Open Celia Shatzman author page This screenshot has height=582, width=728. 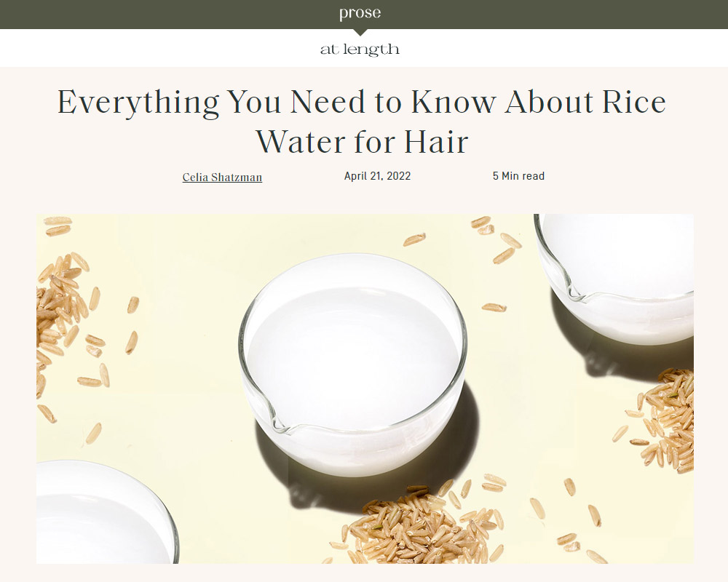[222, 177]
